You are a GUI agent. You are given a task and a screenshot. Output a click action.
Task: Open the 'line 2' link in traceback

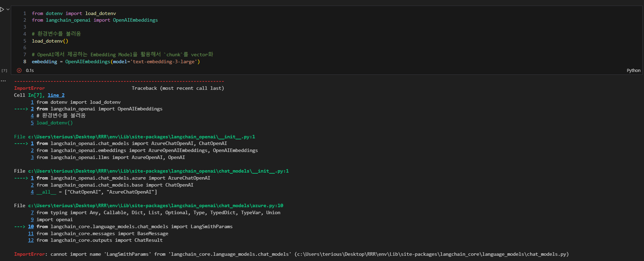coord(56,95)
